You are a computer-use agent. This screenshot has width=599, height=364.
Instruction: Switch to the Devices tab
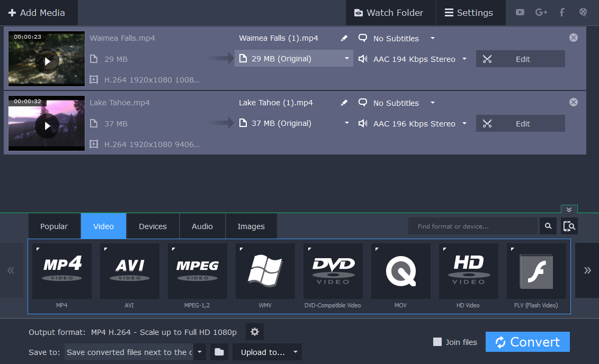pyautogui.click(x=153, y=226)
